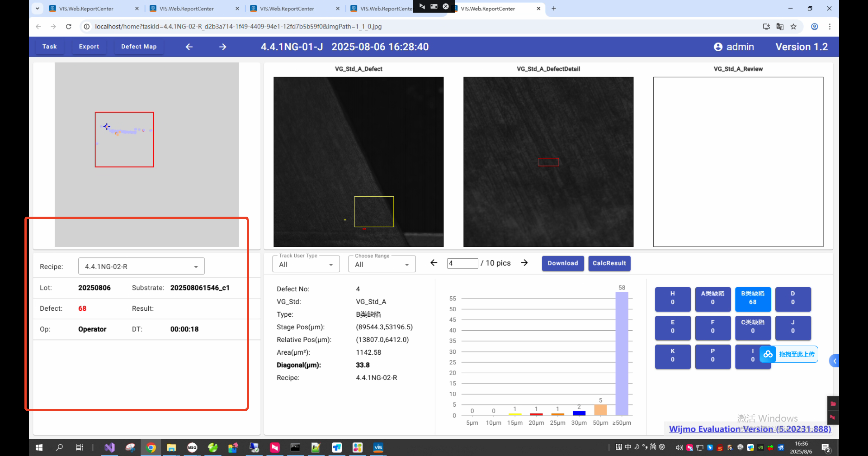The width and height of the screenshot is (868, 456).
Task: Open the Defect Map menu
Action: [x=139, y=47]
